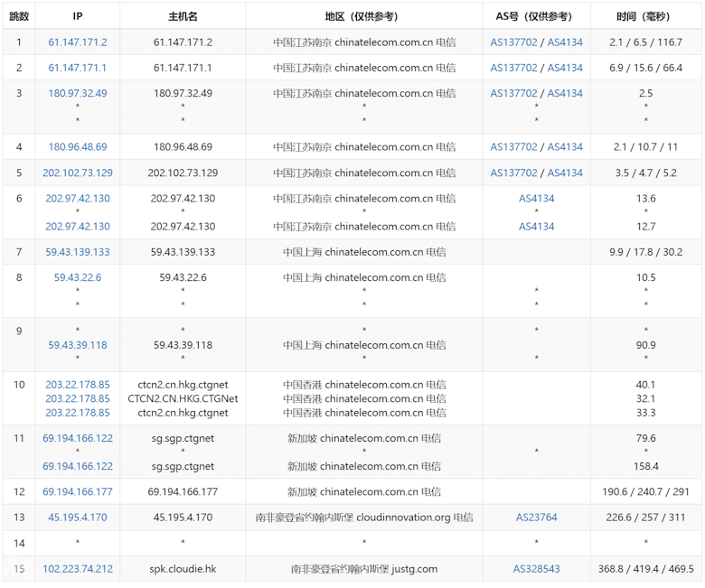Select the time value 226.6 / 257 / 311
This screenshot has height=588, width=705.
[x=645, y=518]
